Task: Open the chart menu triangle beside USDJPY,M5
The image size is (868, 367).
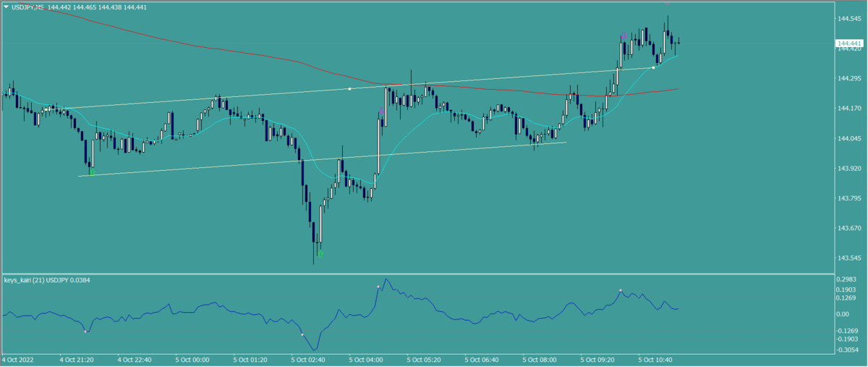Action: coord(6,7)
